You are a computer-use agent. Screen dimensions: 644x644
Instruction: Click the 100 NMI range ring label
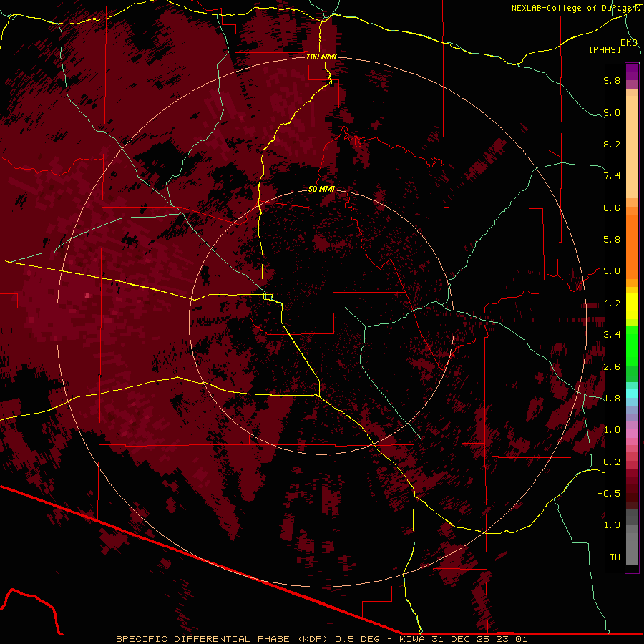click(x=321, y=57)
